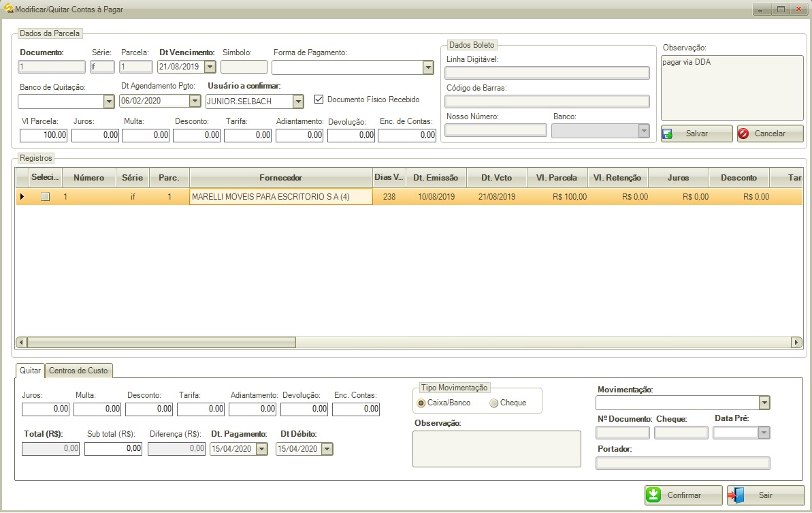Click the '238' days cell

389,196
